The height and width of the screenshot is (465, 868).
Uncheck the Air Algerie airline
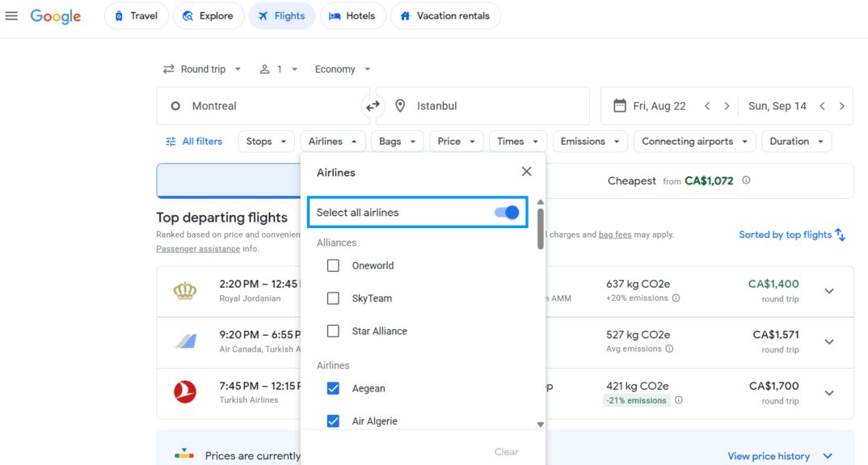coord(333,421)
